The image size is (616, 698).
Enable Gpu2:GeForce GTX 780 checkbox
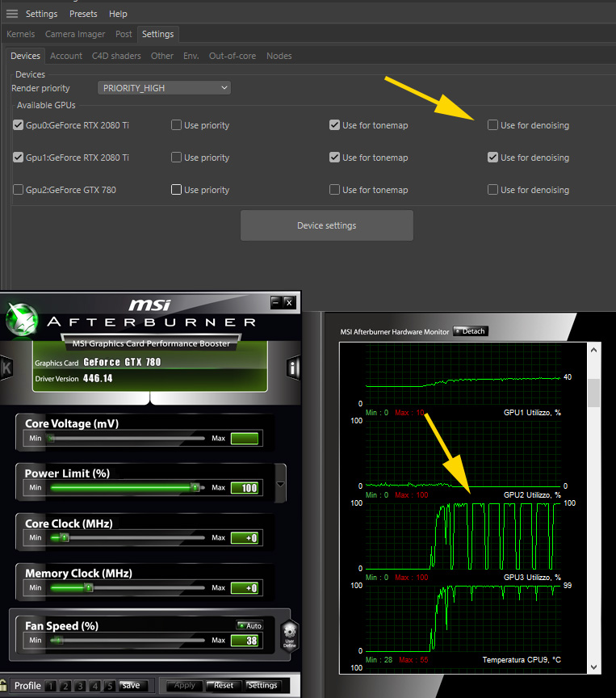pos(18,190)
